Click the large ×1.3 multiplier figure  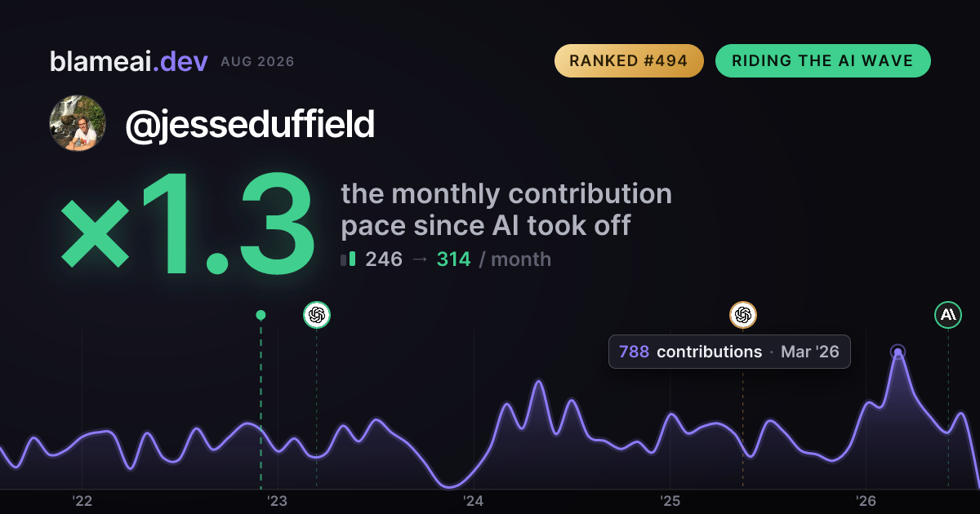(188, 225)
